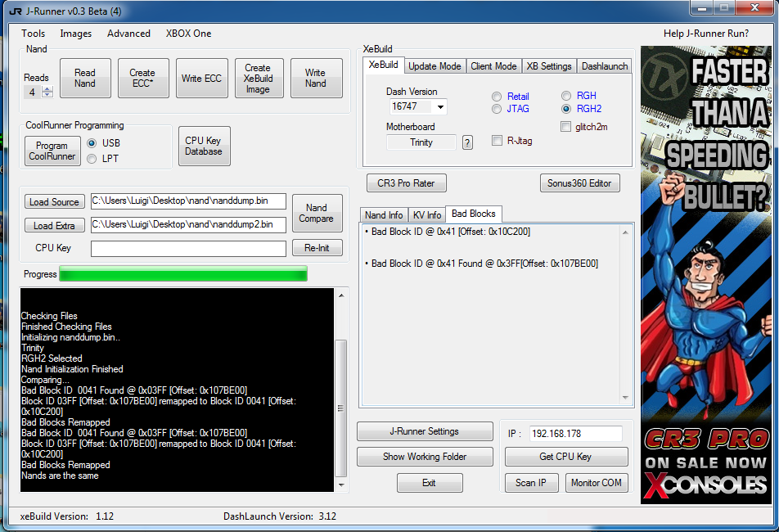
Task: Open the XBOX One menu
Action: click(x=189, y=34)
